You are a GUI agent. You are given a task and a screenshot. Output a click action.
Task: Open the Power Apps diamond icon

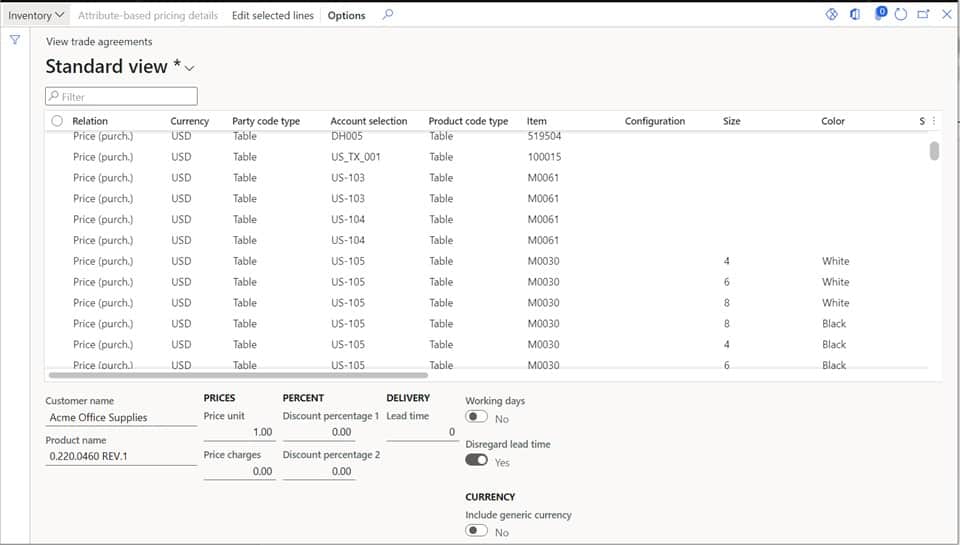(x=831, y=14)
